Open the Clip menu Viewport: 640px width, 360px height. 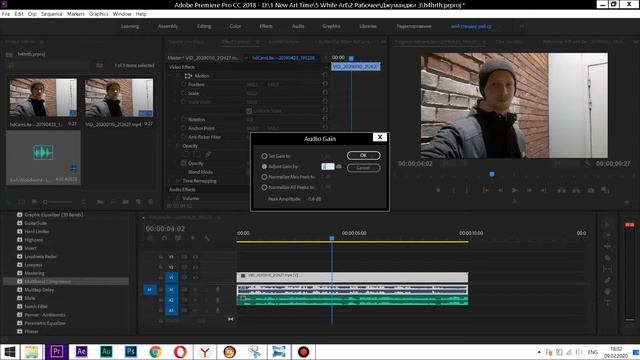tap(32, 14)
